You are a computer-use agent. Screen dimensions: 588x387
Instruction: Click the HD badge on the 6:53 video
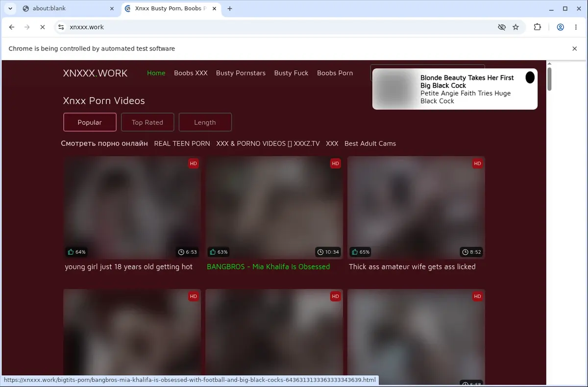click(x=194, y=164)
